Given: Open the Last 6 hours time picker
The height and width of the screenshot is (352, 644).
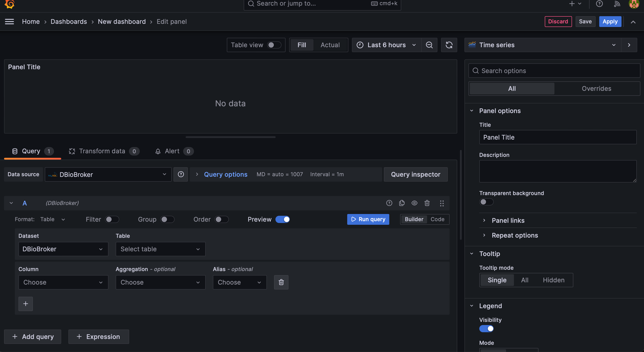Looking at the screenshot, I should (387, 45).
